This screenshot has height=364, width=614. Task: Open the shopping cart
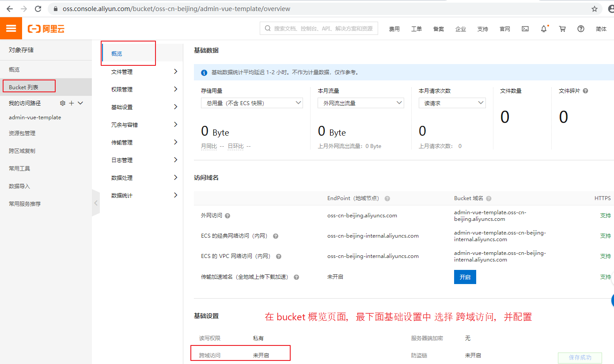562,29
